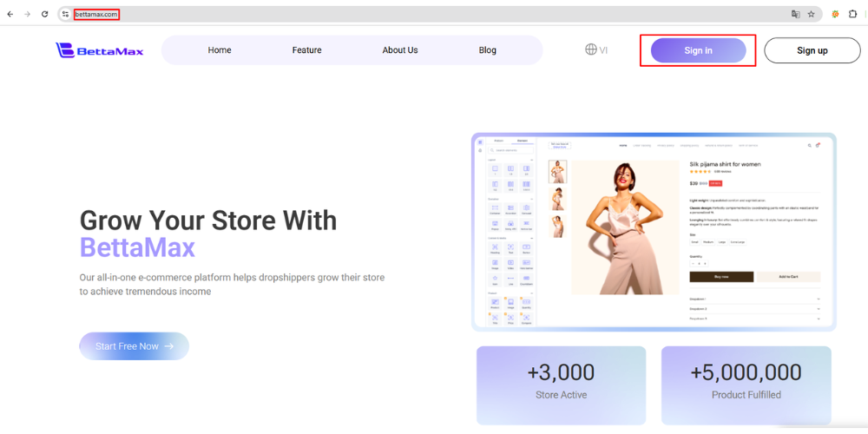Click the Search elements field in preview
The width and height of the screenshot is (868, 434).
(511, 150)
